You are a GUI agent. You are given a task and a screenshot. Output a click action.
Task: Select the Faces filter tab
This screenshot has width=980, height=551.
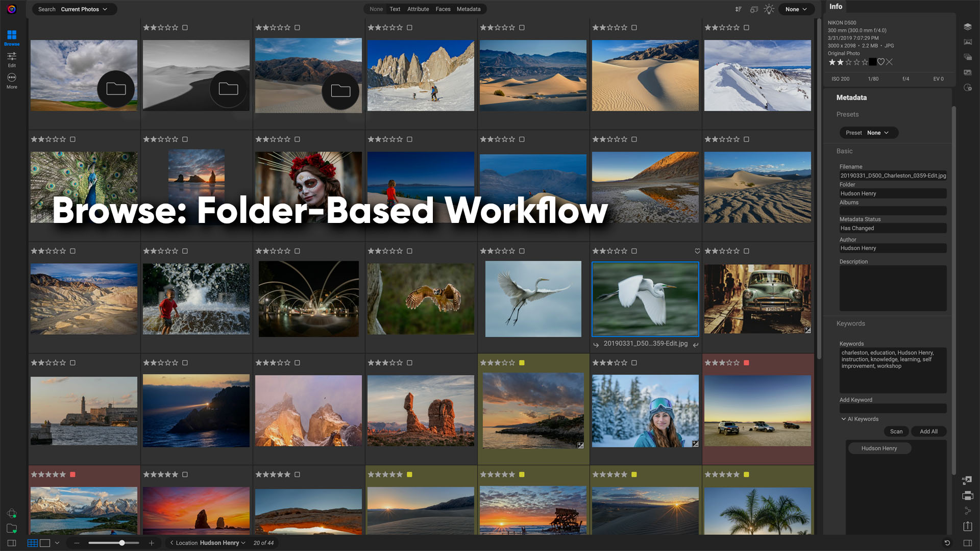click(x=443, y=9)
